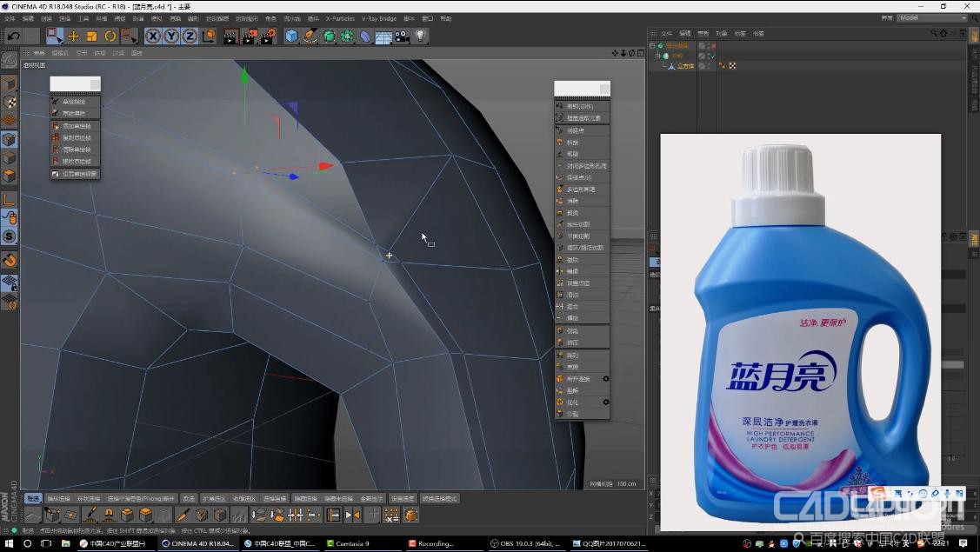Click the checkerboard UVW tag on 立方体

point(732,66)
